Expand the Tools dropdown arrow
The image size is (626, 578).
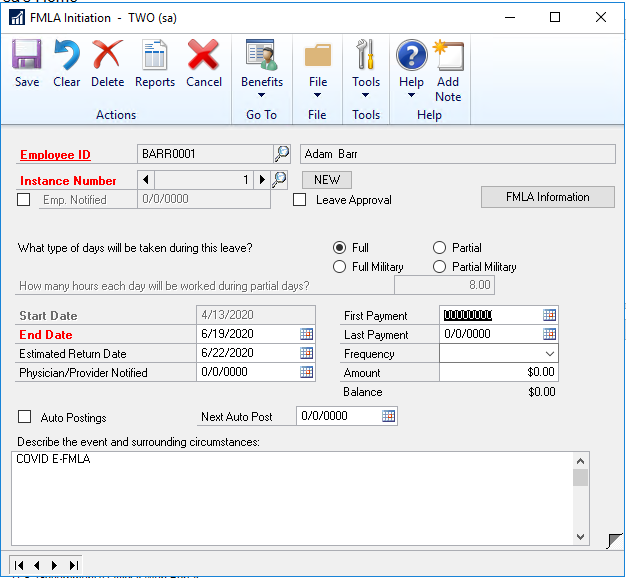[366, 95]
